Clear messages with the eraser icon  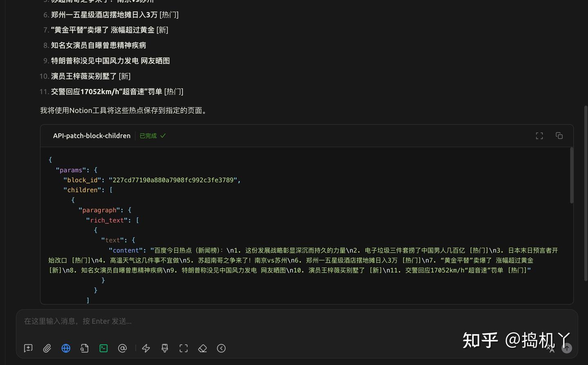coord(203,348)
